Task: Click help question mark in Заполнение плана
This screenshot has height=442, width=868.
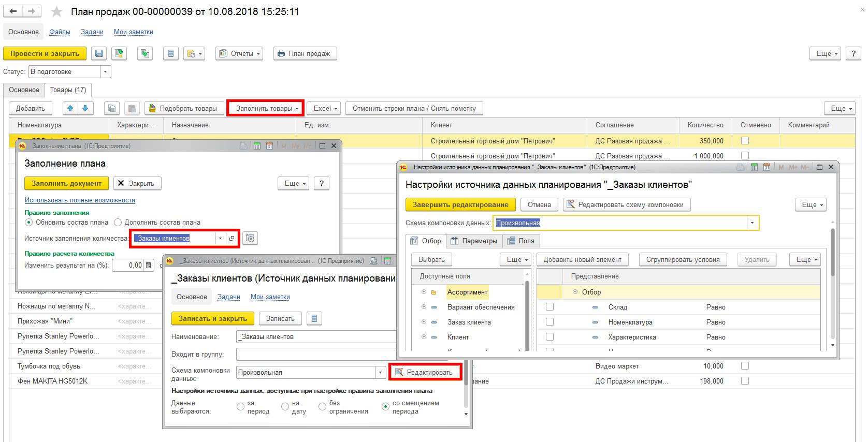Action: click(x=322, y=183)
